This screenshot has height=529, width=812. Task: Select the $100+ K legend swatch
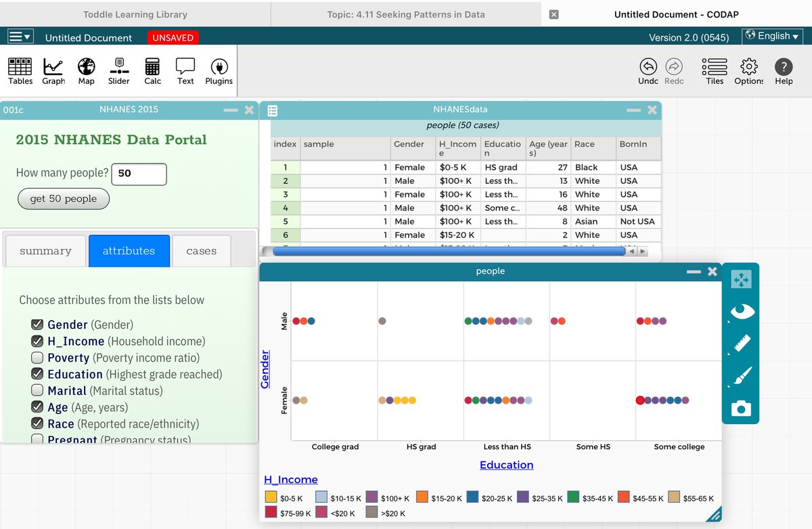[371, 497]
